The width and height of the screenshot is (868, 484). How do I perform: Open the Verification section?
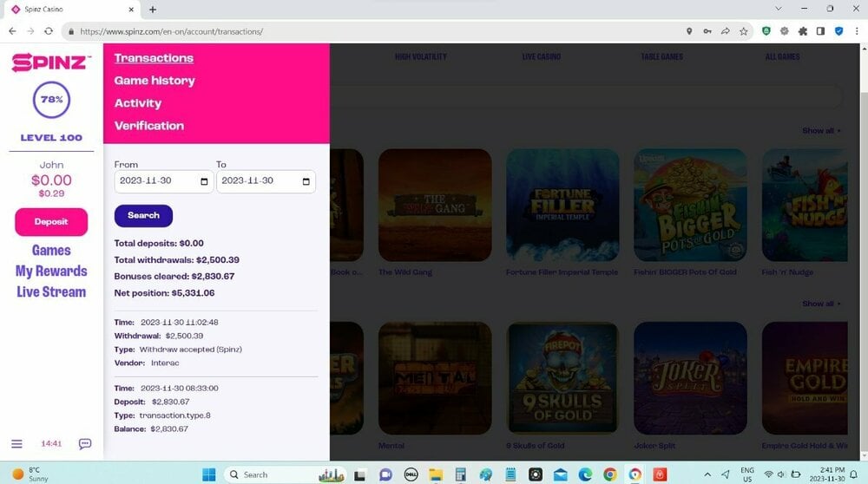point(149,126)
